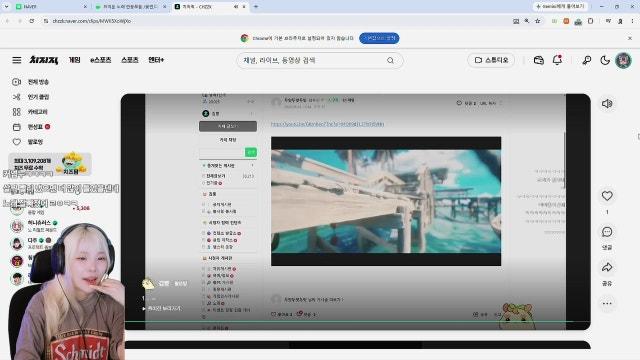Open the hamburger menu beside the Chzzk logo
Image resolution: width=640 pixels, height=360 pixels.
point(17,60)
